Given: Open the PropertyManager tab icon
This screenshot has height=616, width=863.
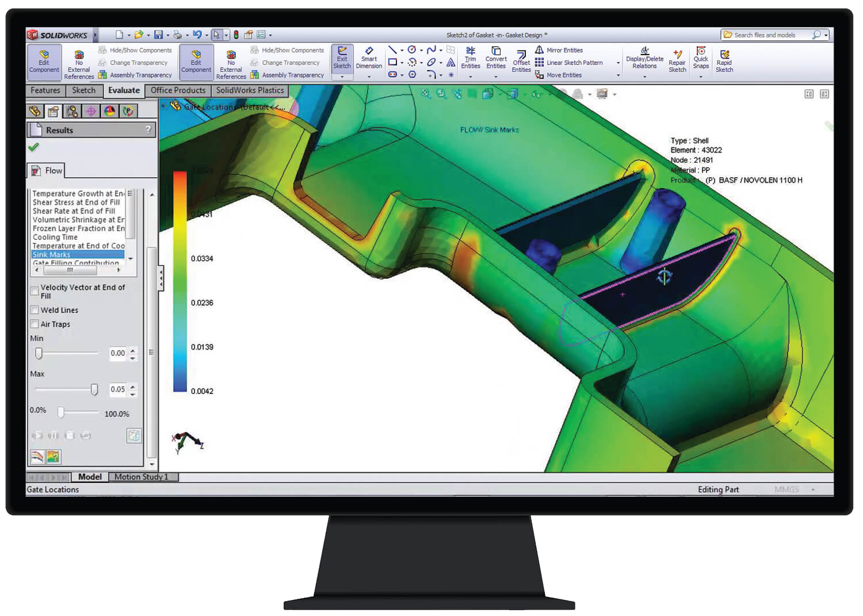Looking at the screenshot, I should click(54, 111).
